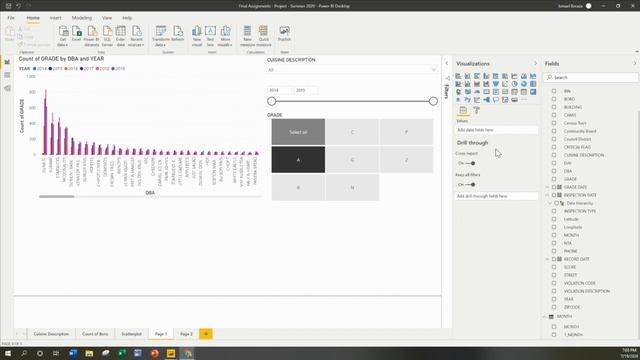The width and height of the screenshot is (640, 360).
Task: Select the Python visual icon
Action: tap(467, 100)
